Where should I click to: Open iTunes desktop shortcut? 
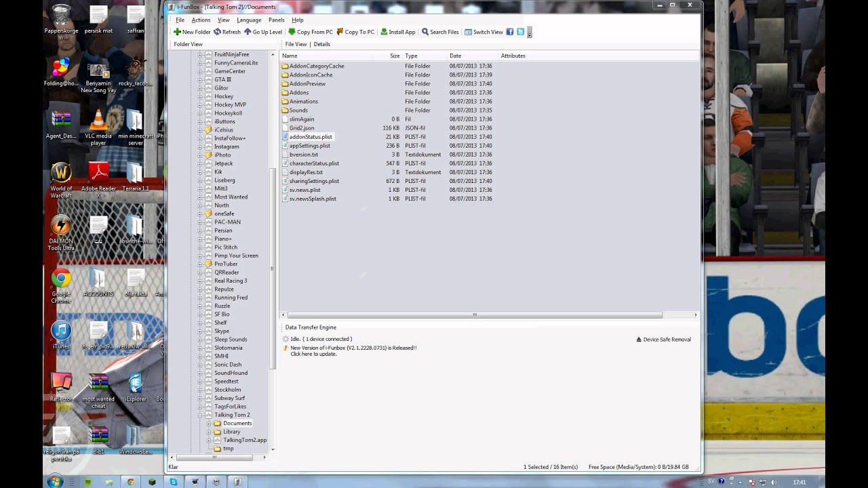click(61, 335)
